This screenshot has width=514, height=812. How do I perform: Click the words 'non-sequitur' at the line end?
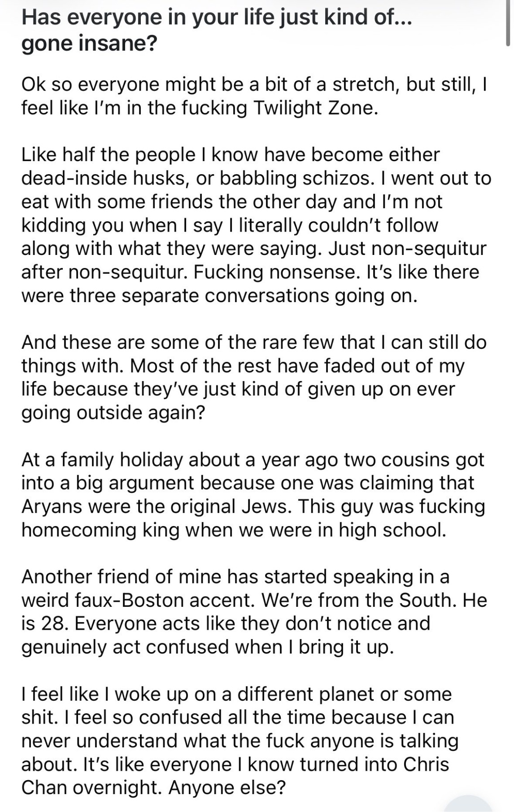429,249
